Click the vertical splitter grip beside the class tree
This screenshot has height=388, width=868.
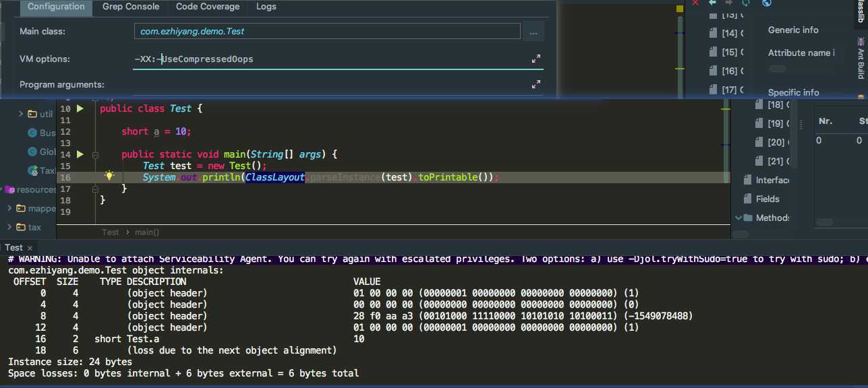pyautogui.click(x=801, y=124)
